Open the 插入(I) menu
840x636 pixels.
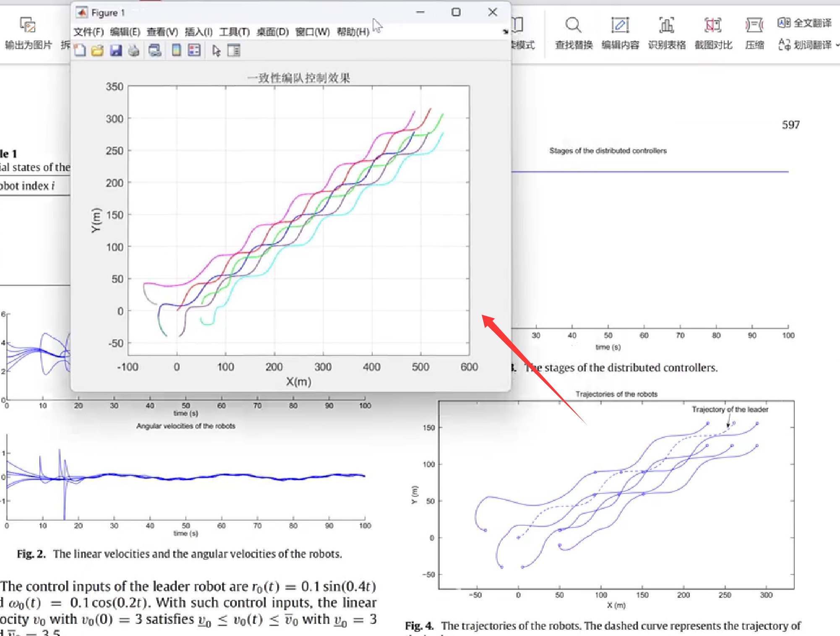pos(198,32)
